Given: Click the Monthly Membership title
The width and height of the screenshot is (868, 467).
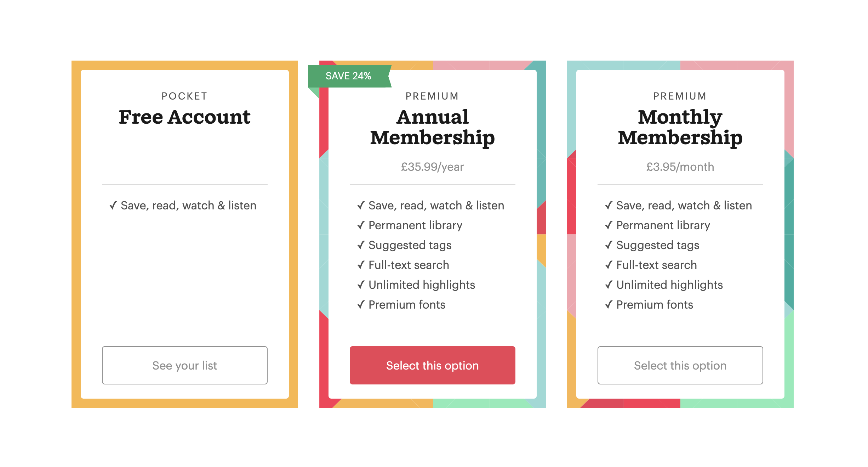Looking at the screenshot, I should tap(680, 127).
